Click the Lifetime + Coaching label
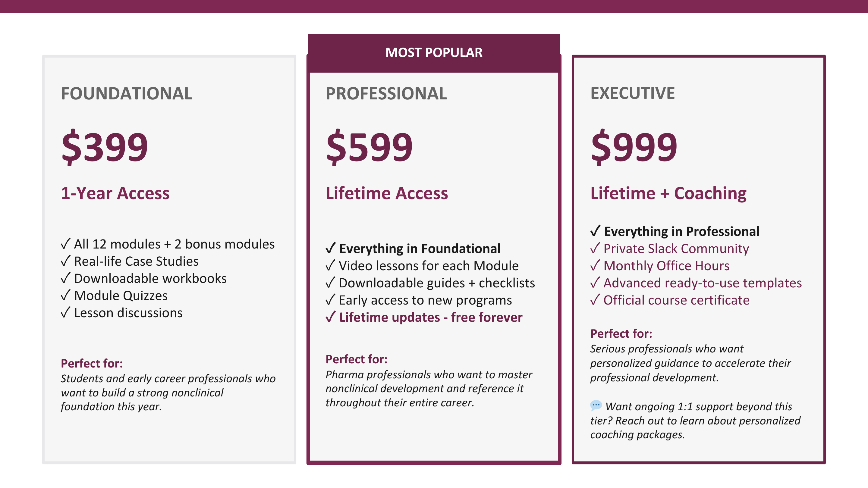The height and width of the screenshot is (488, 868). pyautogui.click(x=668, y=193)
